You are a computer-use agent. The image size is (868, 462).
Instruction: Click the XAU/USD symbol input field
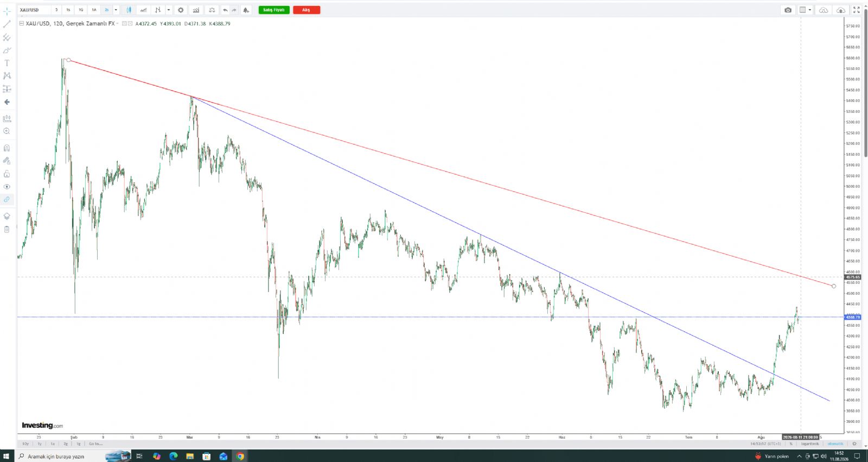click(34, 10)
